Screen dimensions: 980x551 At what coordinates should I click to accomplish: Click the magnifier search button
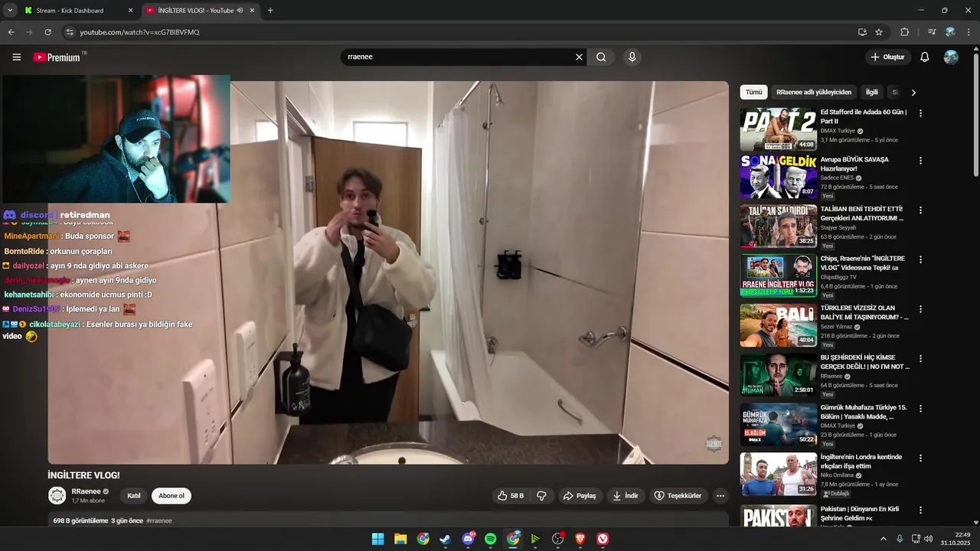(x=601, y=57)
